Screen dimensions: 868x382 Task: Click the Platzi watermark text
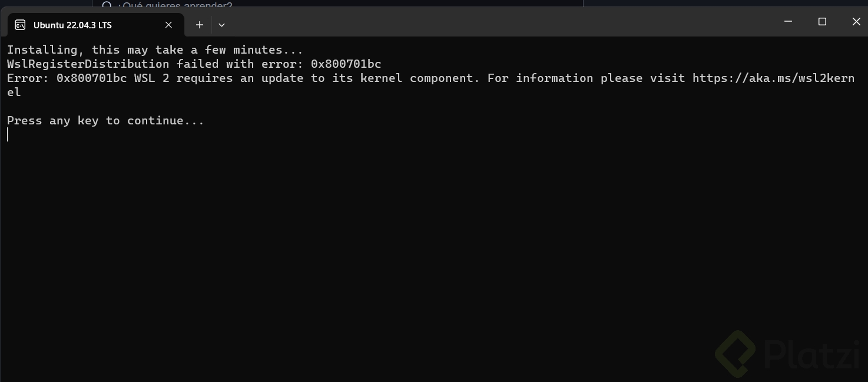[811, 354]
